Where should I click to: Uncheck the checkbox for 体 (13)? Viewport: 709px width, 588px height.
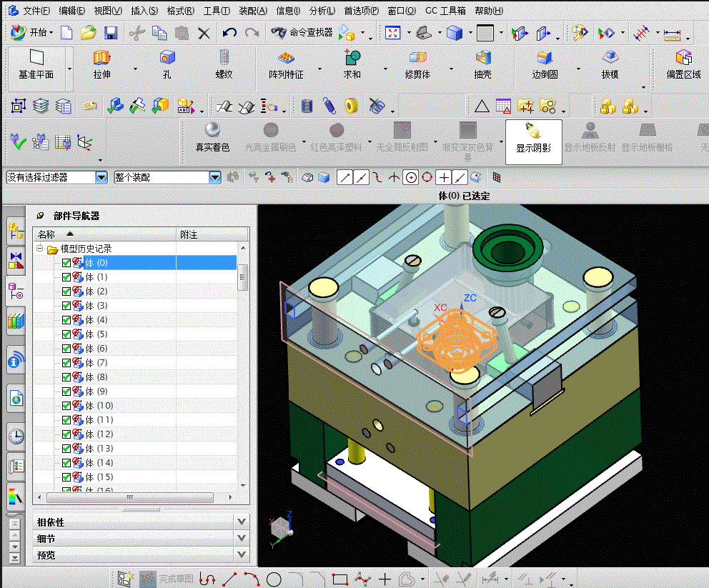point(66,449)
